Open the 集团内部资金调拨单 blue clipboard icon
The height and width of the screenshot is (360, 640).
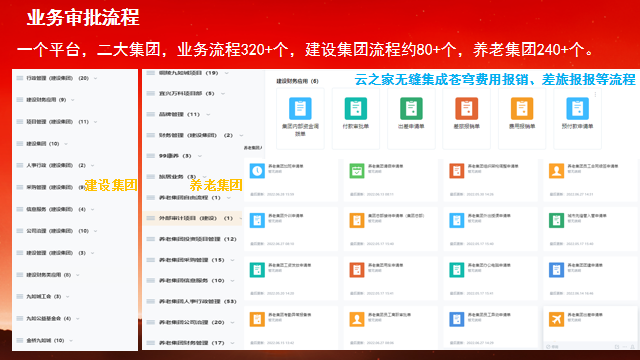(x=300, y=108)
